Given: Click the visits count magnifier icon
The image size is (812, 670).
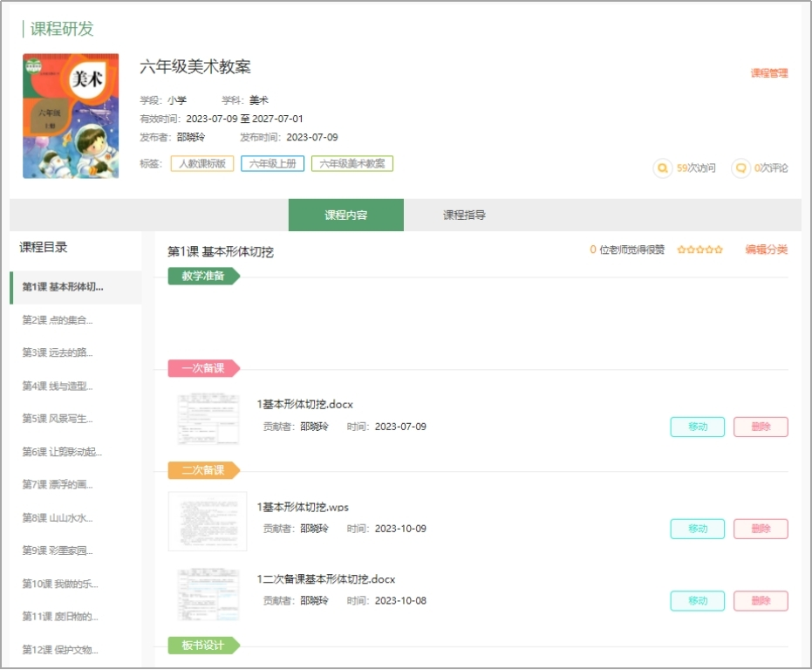Looking at the screenshot, I should [x=663, y=167].
